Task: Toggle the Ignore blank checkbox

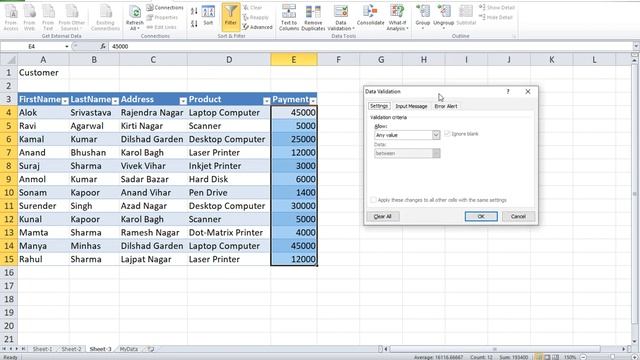Action: 447,133
